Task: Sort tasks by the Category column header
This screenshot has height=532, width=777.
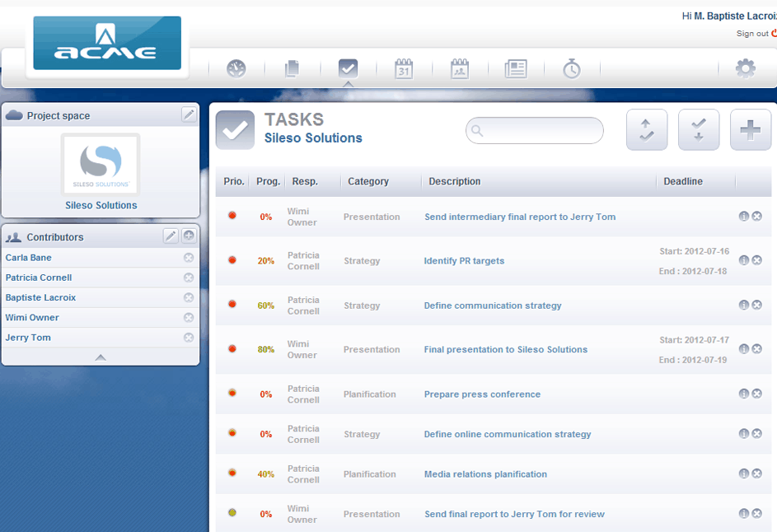Action: (x=368, y=181)
